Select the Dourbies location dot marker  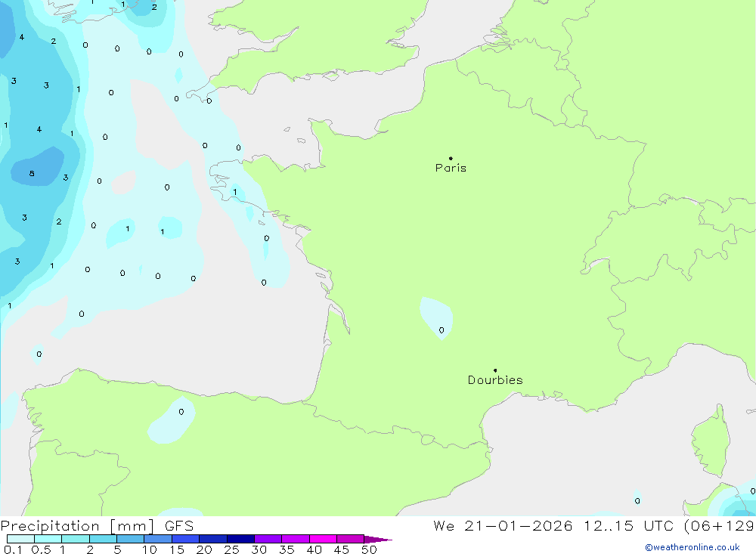[x=495, y=370]
